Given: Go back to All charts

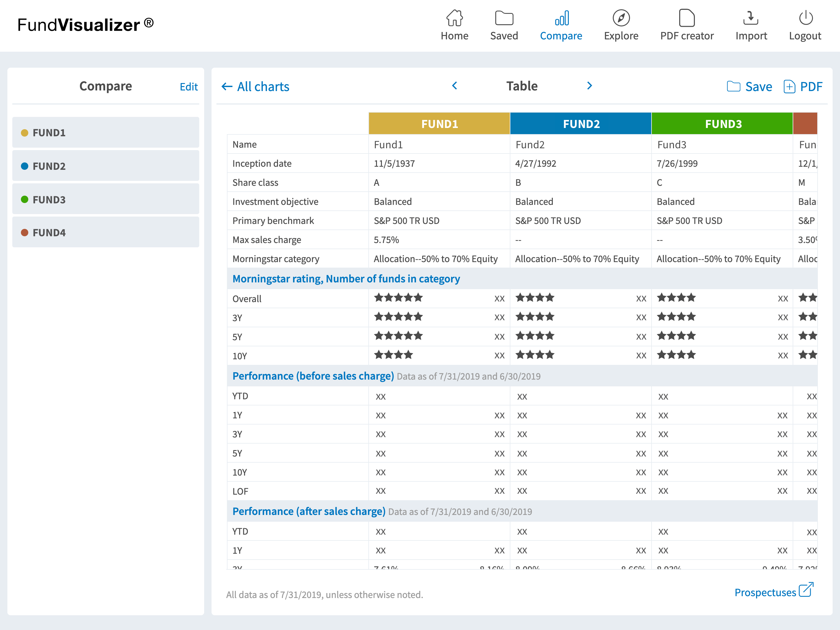Looking at the screenshot, I should coord(255,87).
